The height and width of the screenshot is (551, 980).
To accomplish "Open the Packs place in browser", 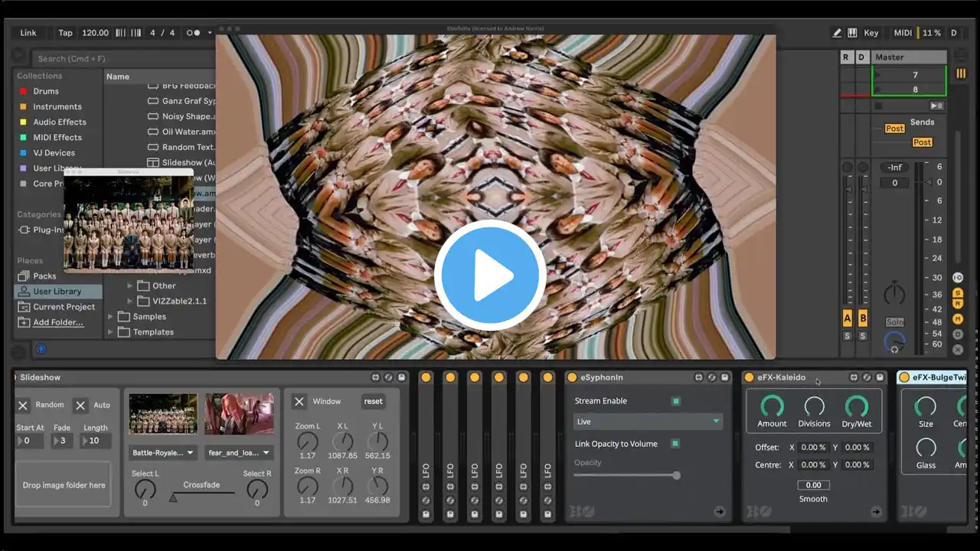I will point(44,275).
